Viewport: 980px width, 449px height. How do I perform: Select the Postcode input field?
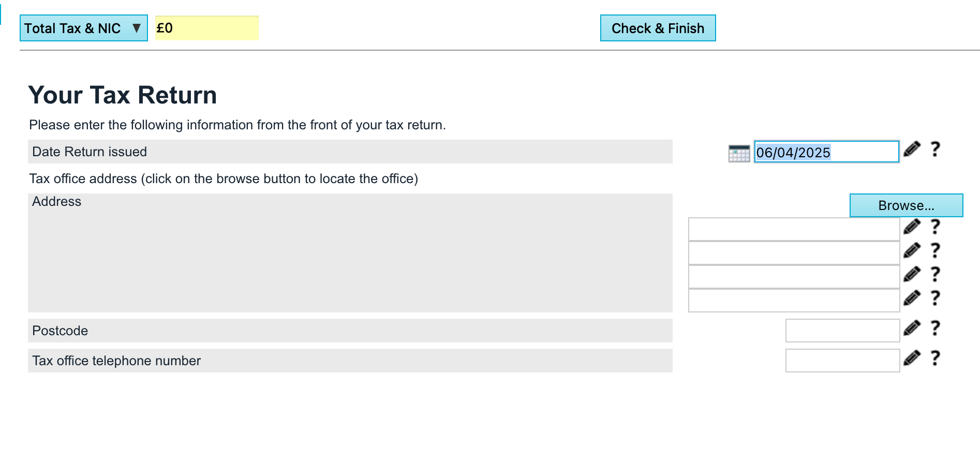coord(842,331)
